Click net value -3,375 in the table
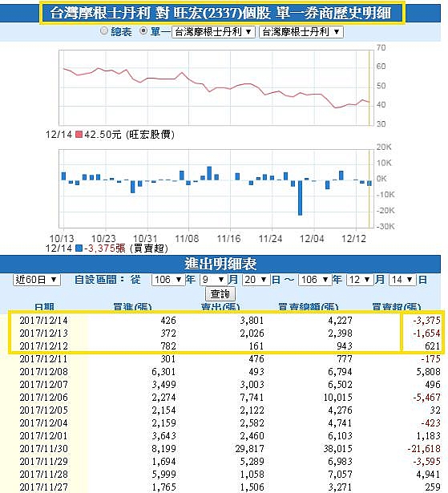Viewport: 448px width, 493px height. 426,321
